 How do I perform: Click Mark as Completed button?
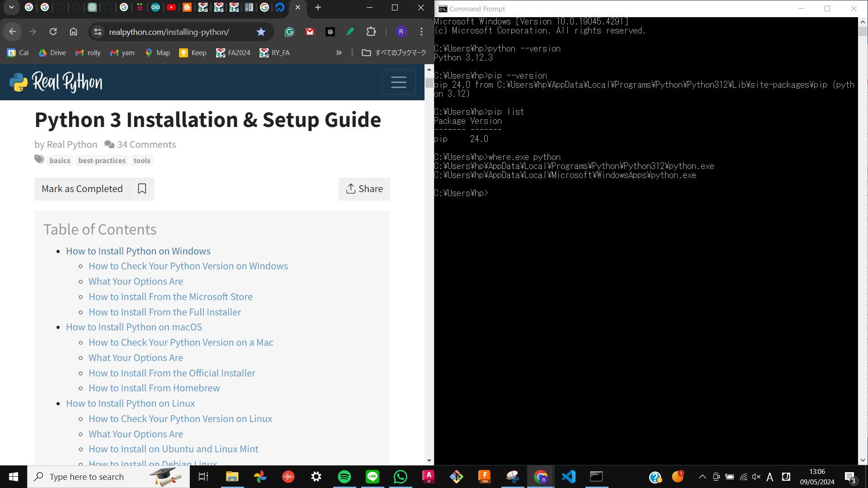pos(82,189)
